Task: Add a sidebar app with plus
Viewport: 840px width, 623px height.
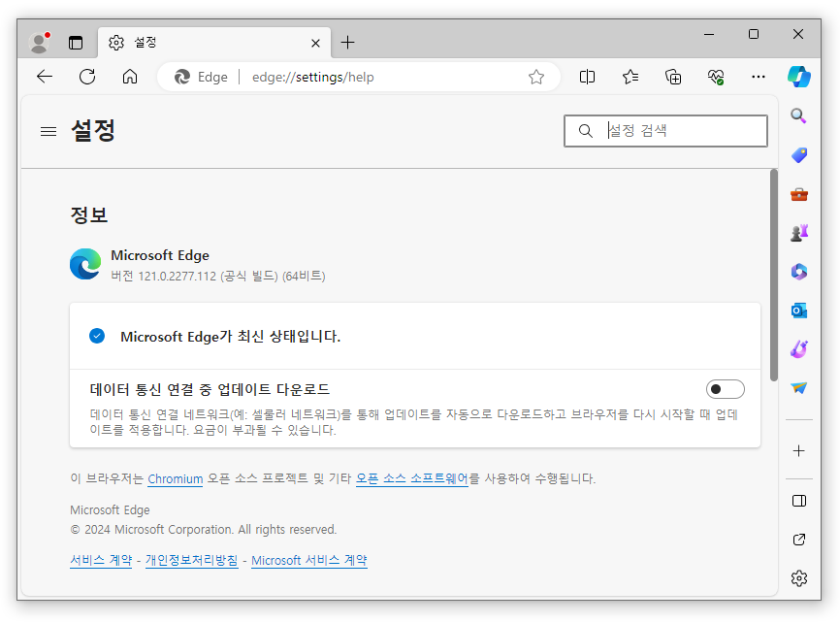Action: pos(798,451)
